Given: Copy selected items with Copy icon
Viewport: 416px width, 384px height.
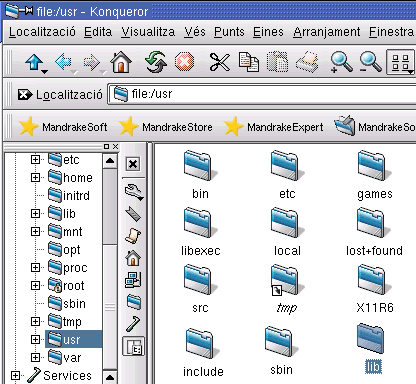Looking at the screenshot, I should coord(249,62).
